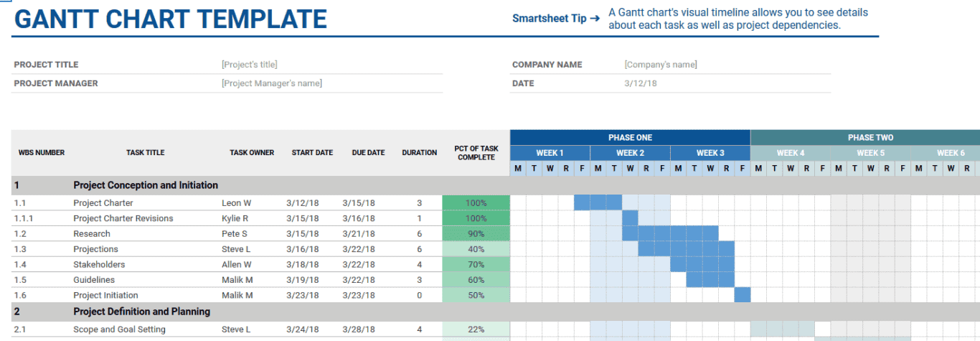Select the PHASE ONE header
The width and height of the screenshot is (980, 341).
pos(630,137)
